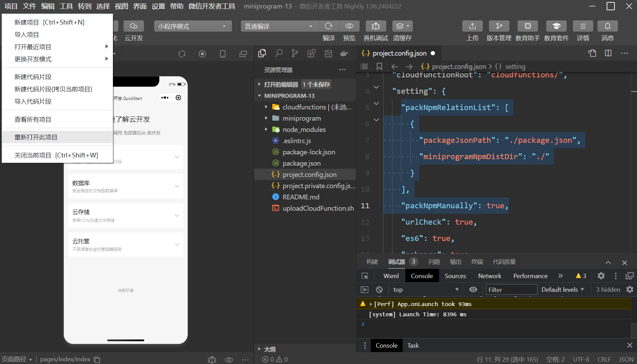The image size is (637, 364).
Task: Open the Explorer files icon
Action: click(262, 53)
